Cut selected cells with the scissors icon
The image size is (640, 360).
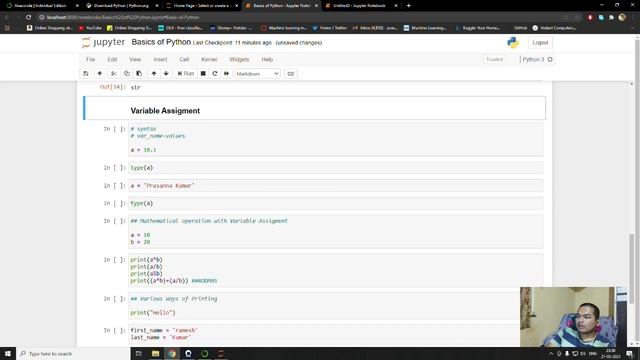click(x=114, y=73)
